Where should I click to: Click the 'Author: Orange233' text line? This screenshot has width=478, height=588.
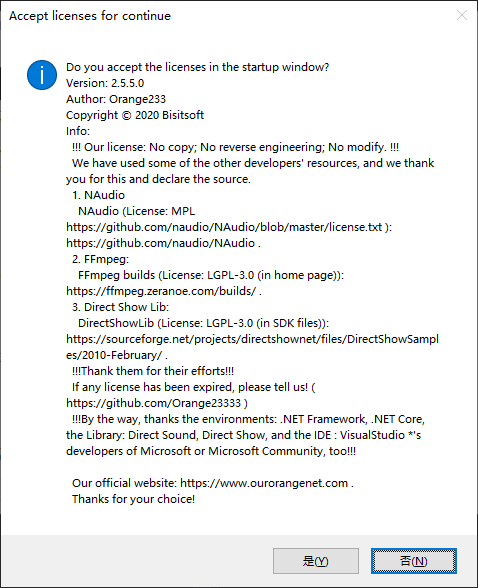[116, 99]
